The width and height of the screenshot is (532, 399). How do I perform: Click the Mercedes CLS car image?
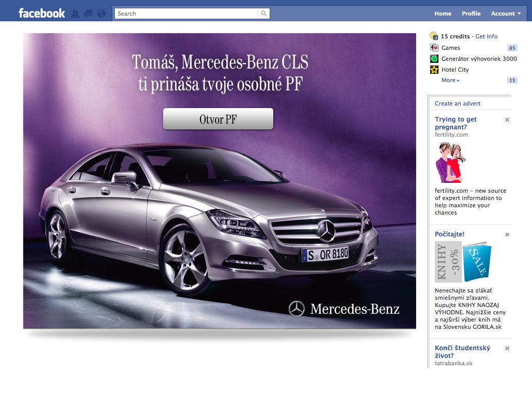click(209, 220)
